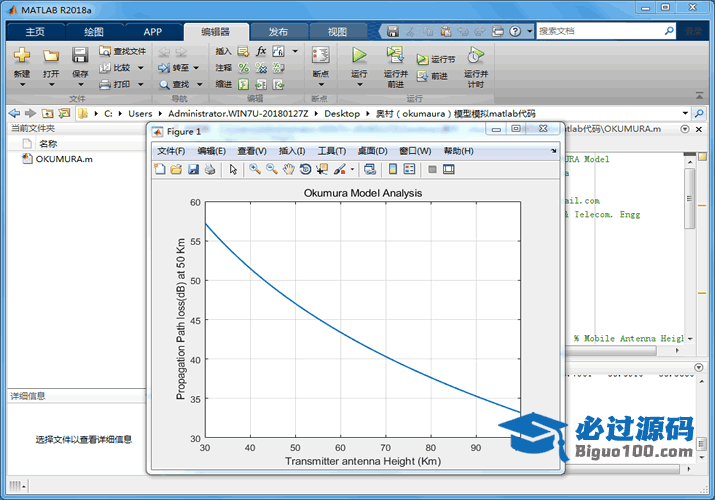Click the 断点 (Breakpoints) icon

[321, 55]
